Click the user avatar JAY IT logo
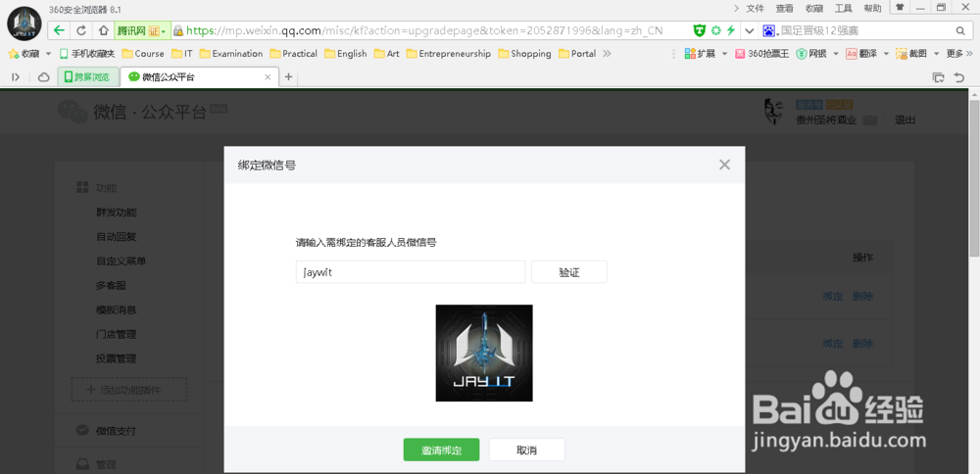Screen dimensions: 980x474 [24, 24]
